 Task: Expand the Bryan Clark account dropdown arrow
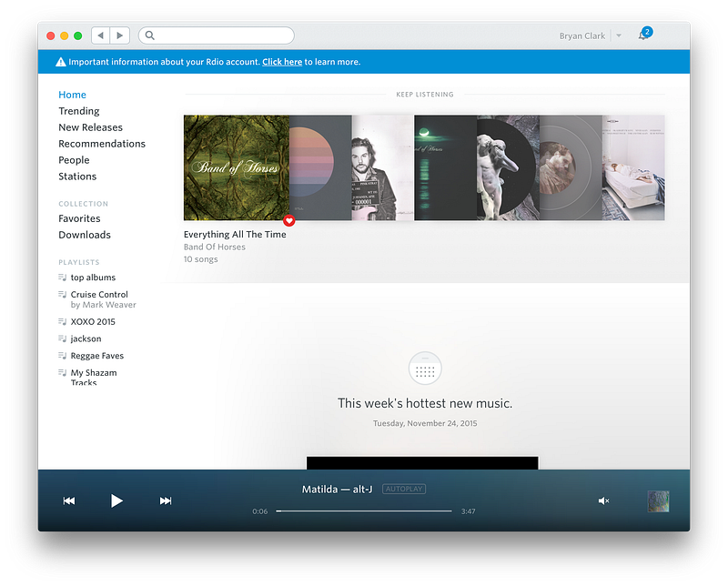coord(619,35)
